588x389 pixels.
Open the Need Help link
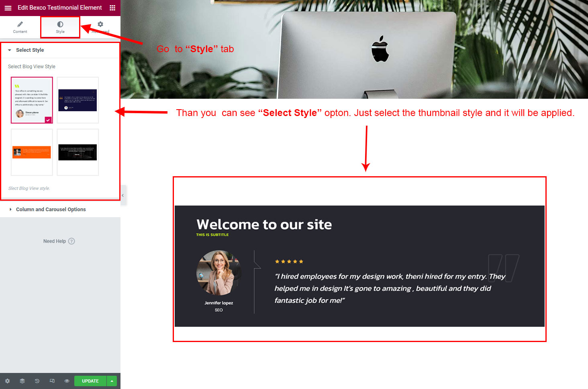coord(55,241)
